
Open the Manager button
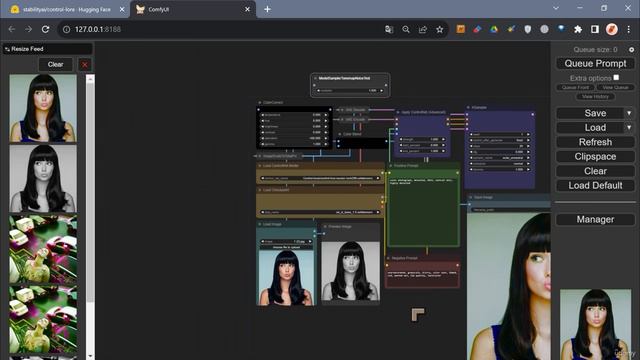point(595,220)
